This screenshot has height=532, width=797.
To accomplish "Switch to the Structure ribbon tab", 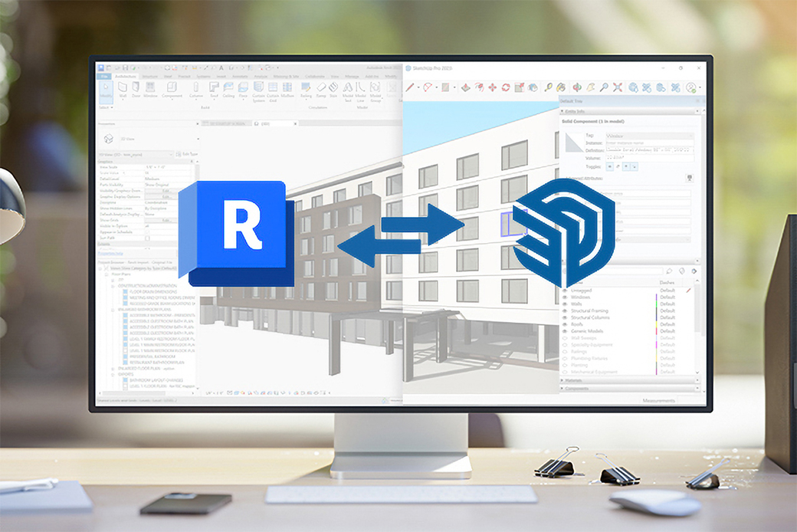I will pyautogui.click(x=150, y=77).
